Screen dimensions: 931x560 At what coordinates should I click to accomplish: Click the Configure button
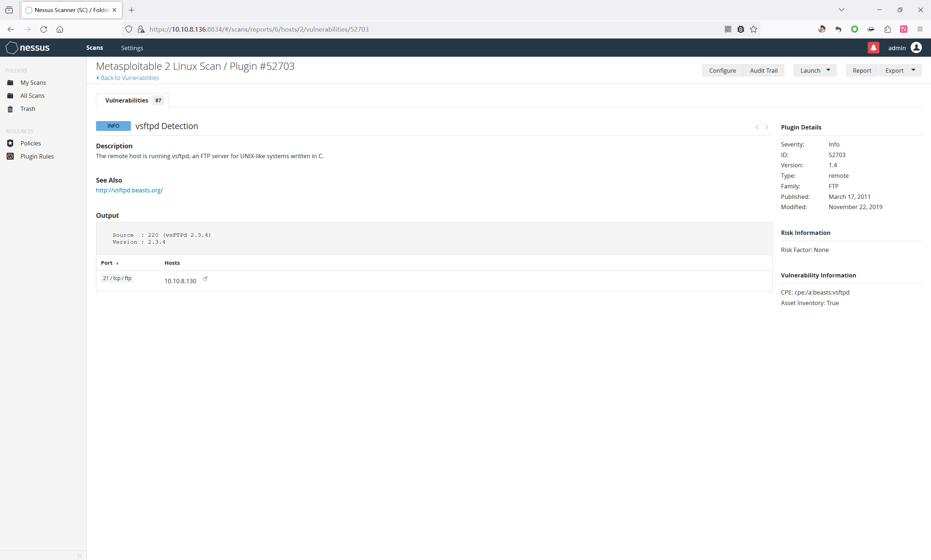point(722,71)
